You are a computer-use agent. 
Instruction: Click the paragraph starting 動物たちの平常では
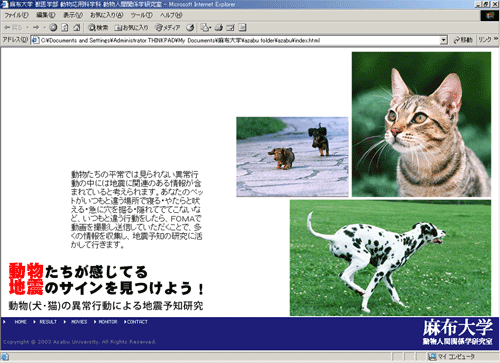point(136,209)
